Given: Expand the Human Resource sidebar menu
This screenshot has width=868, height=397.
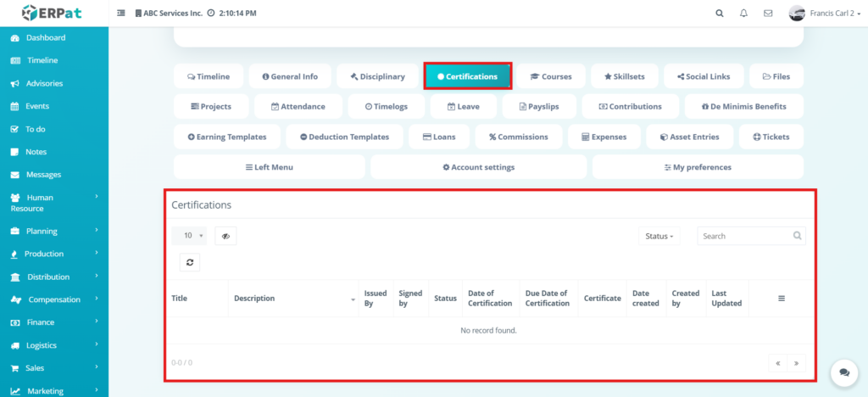Looking at the screenshot, I should click(54, 202).
